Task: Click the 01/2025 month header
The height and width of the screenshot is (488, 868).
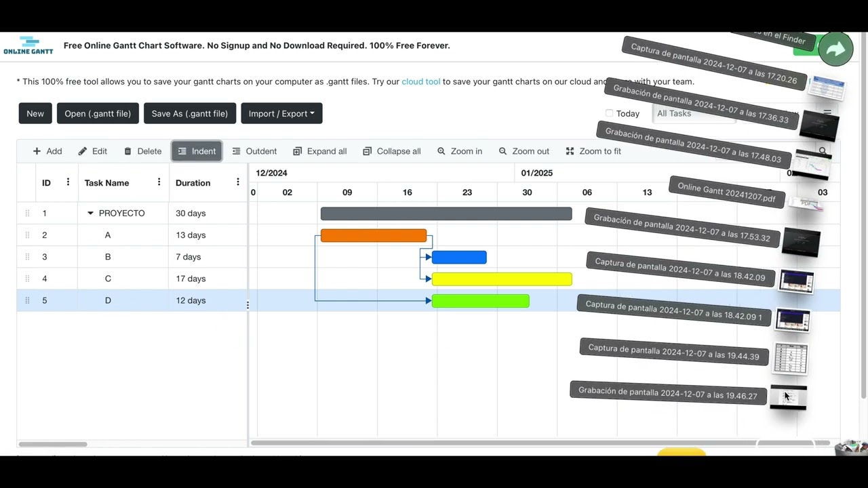Action: pyautogui.click(x=536, y=173)
